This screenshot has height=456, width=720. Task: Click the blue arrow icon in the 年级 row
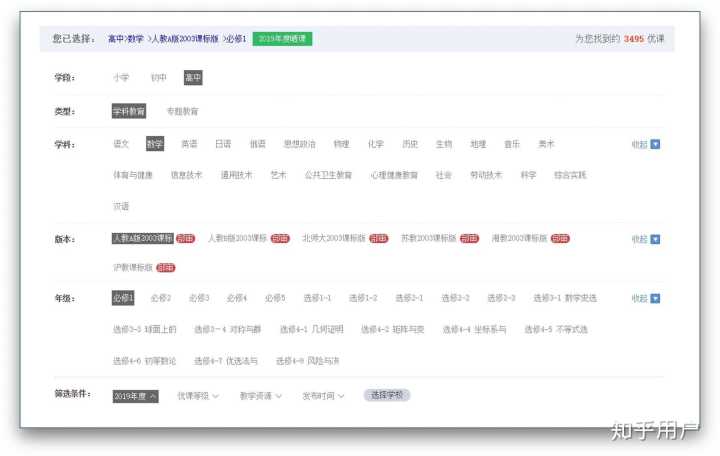(x=656, y=298)
